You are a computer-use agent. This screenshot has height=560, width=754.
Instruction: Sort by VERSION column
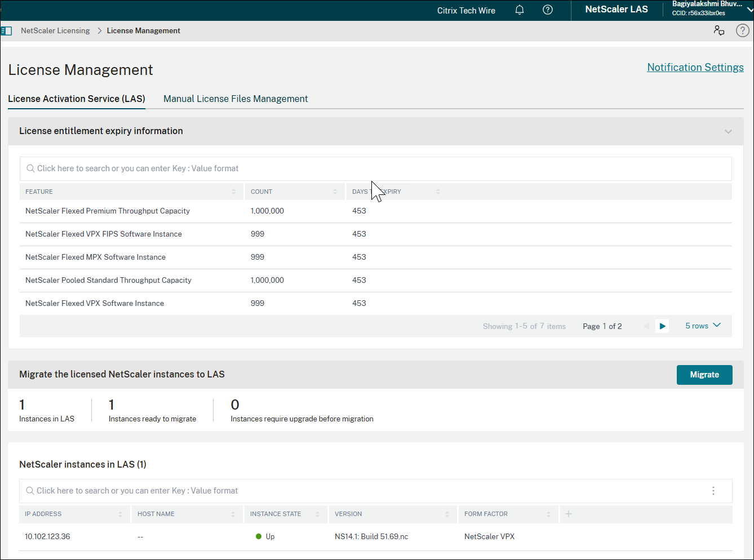447,514
